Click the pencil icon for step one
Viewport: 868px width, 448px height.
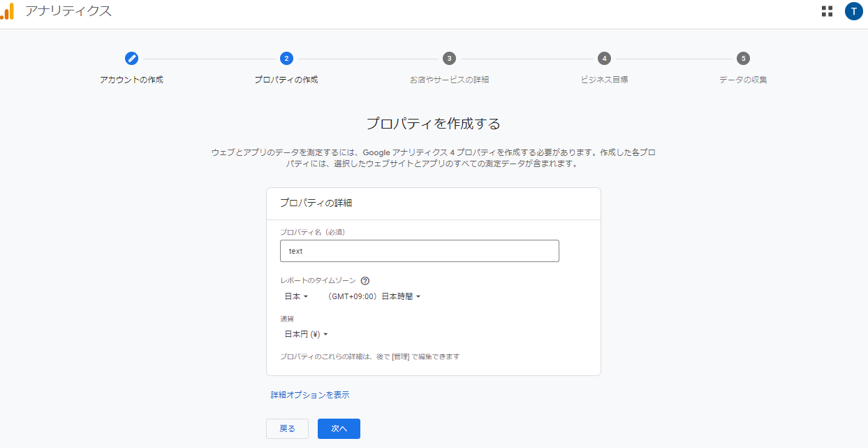131,58
